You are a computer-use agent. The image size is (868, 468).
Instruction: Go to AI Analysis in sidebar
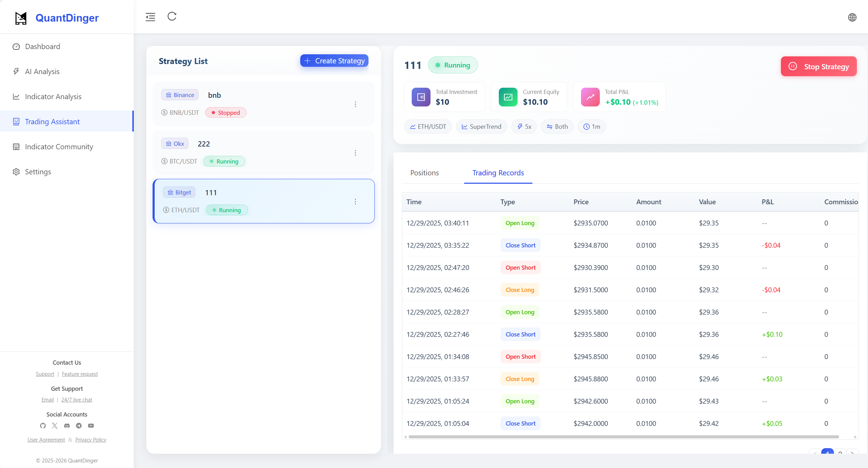[x=42, y=72]
